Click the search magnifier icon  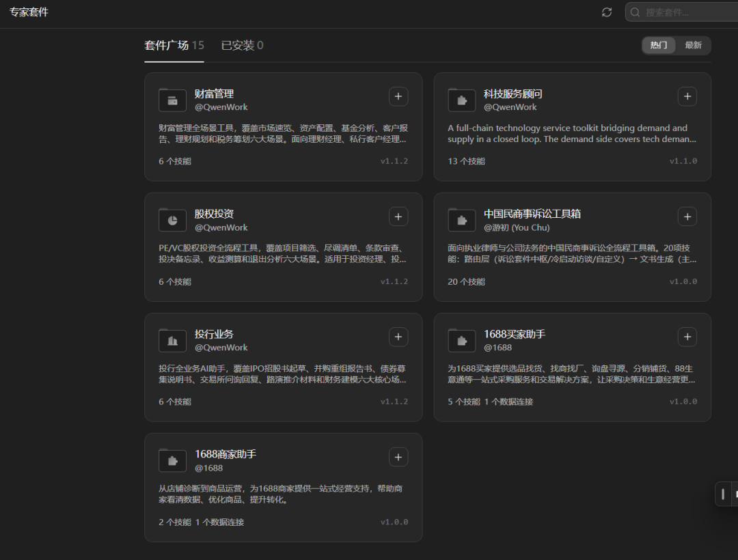coord(635,12)
